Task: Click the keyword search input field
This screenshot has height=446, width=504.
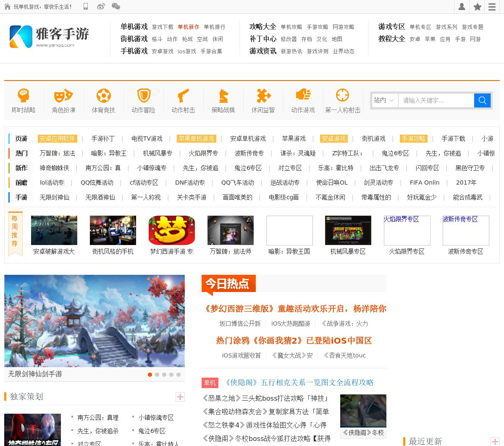Action: pyautogui.click(x=436, y=100)
